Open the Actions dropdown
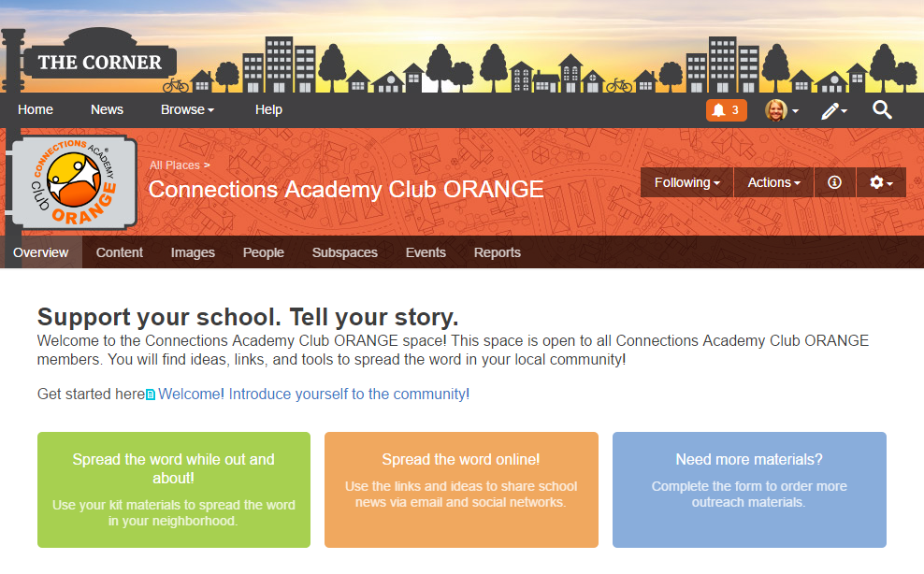This screenshot has width=924, height=574. (x=773, y=182)
